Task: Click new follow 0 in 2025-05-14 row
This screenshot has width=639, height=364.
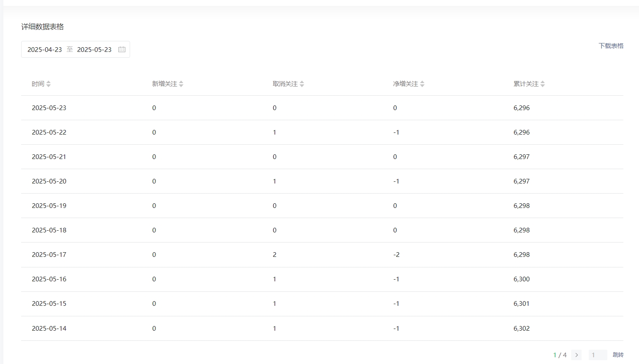Action: 154,329
